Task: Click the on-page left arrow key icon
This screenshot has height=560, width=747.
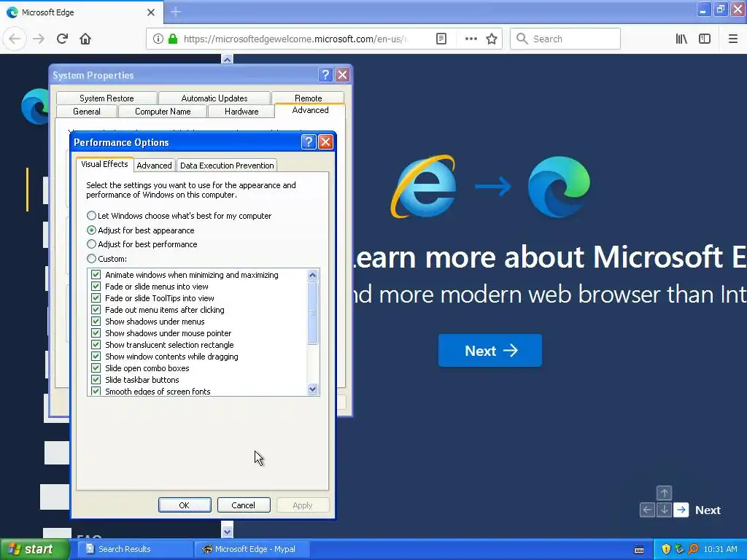Action: [x=647, y=510]
